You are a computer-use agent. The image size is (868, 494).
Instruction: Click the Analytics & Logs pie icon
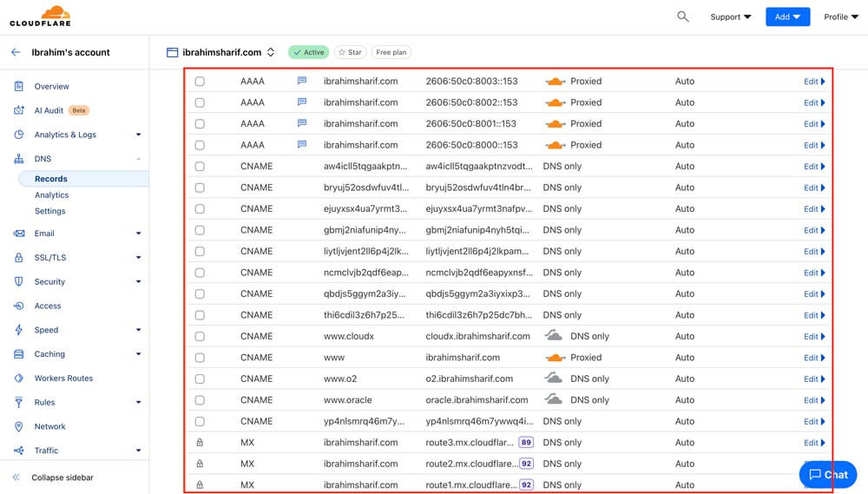coord(19,135)
